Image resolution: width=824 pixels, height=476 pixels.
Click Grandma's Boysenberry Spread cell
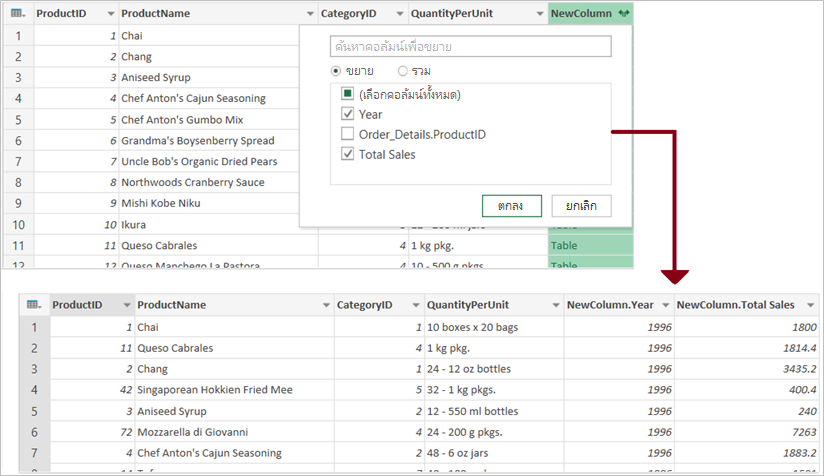209,141
